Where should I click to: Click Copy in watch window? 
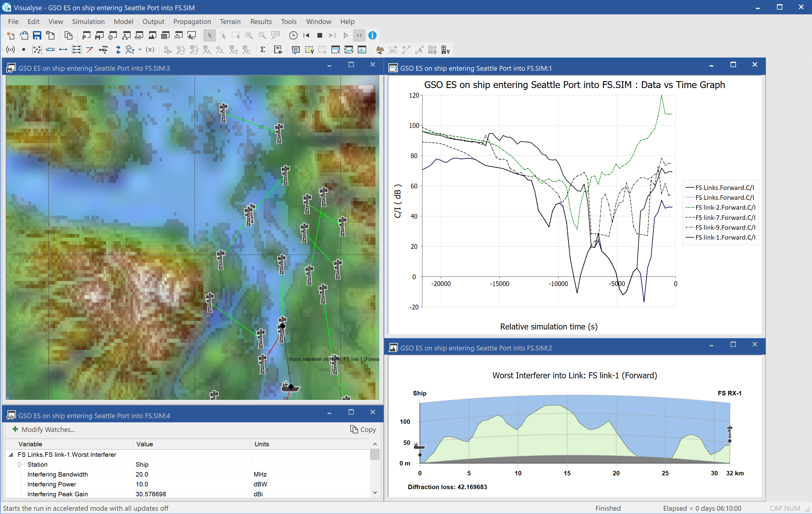click(x=363, y=429)
